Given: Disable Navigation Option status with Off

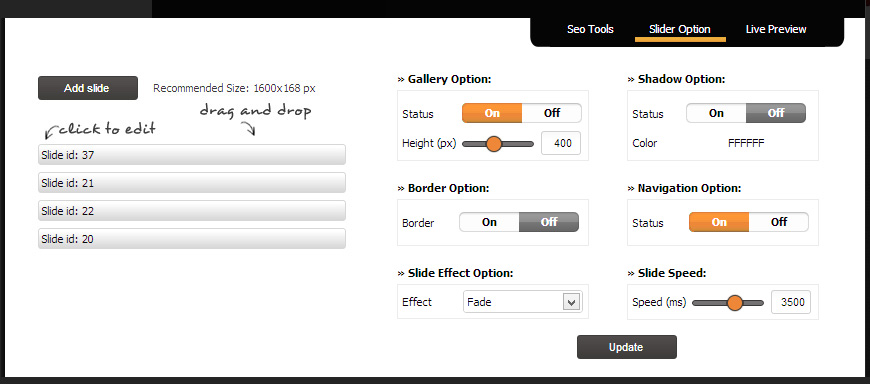Looking at the screenshot, I should (779, 222).
